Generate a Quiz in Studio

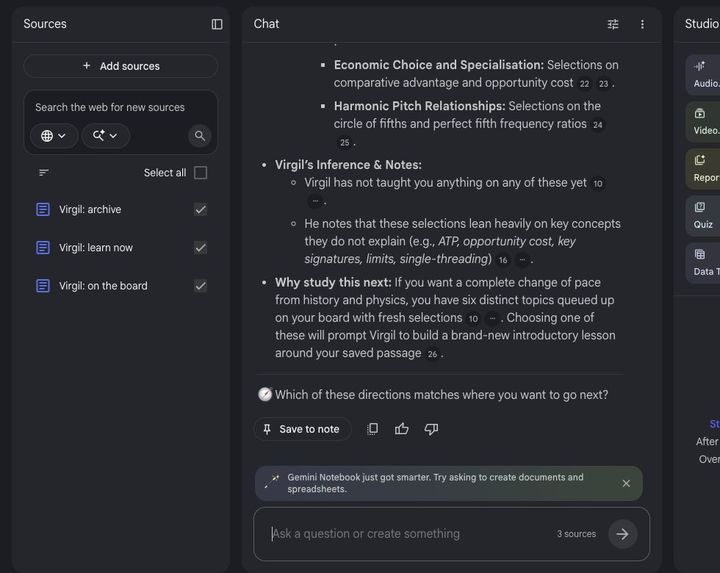click(703, 216)
